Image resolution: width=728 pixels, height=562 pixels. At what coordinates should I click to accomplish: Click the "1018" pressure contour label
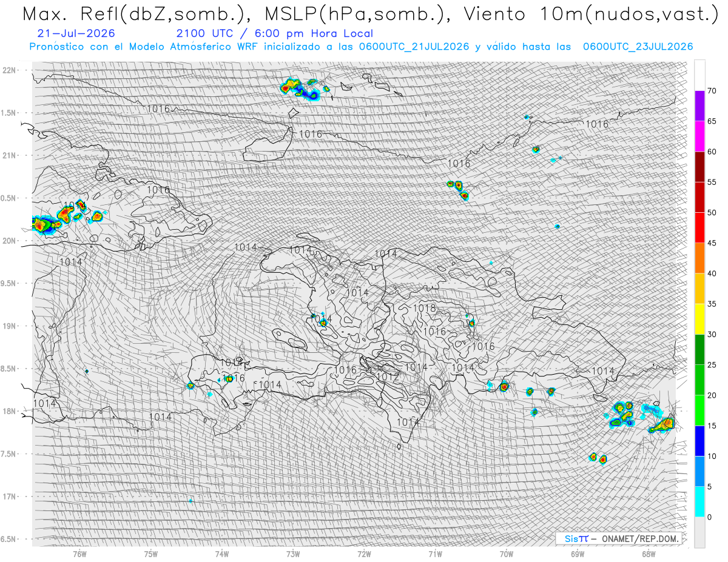424,309
